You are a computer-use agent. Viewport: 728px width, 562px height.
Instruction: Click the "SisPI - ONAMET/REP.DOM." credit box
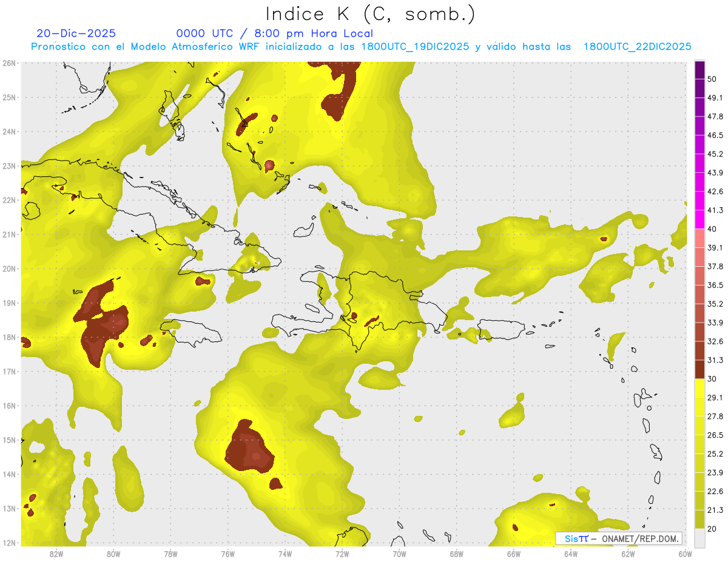click(x=619, y=538)
